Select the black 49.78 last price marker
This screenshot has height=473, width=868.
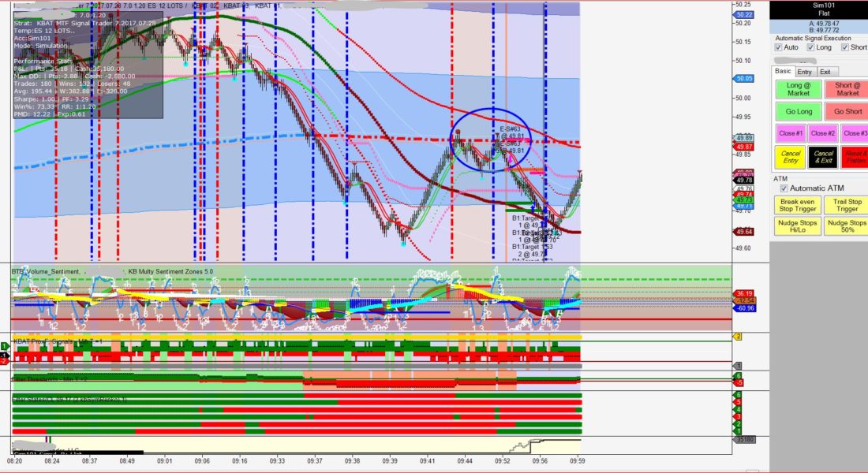pyautogui.click(x=743, y=181)
